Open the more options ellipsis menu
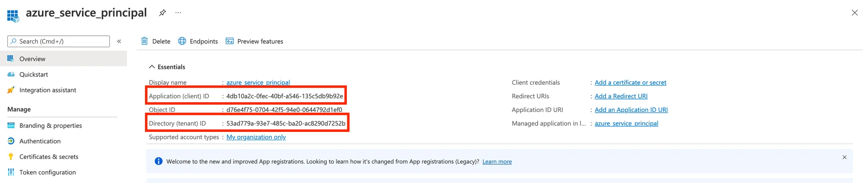Screen dimensions: 868x183 (x=178, y=13)
